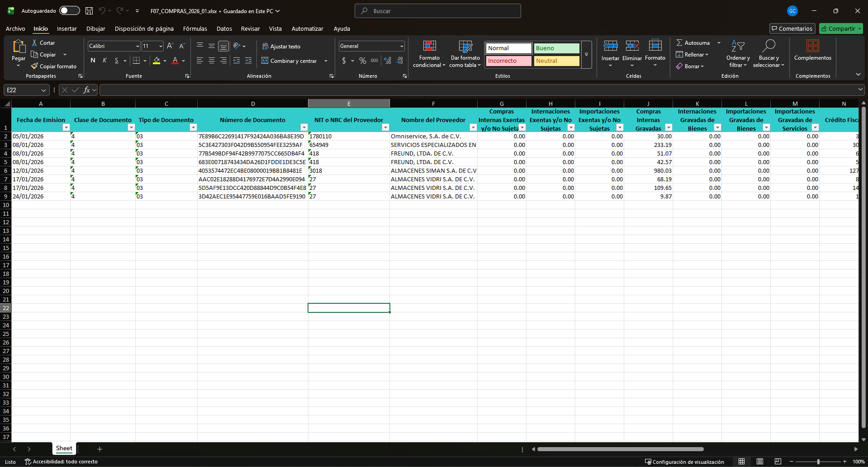Click the increase indent icon
Image resolution: width=868 pixels, height=467 pixels.
[x=248, y=60]
